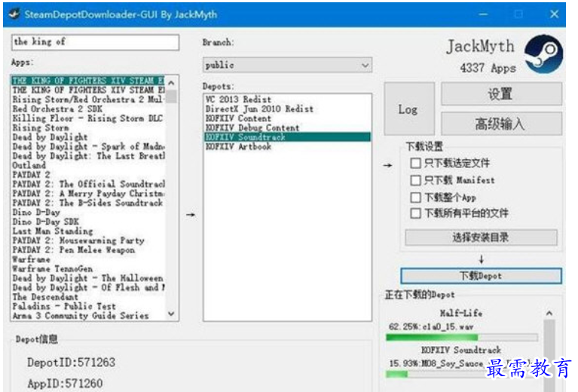The height and width of the screenshot is (392, 578).
Task: Select Dead by Daylight - Of Flesh and
Action: point(88,288)
